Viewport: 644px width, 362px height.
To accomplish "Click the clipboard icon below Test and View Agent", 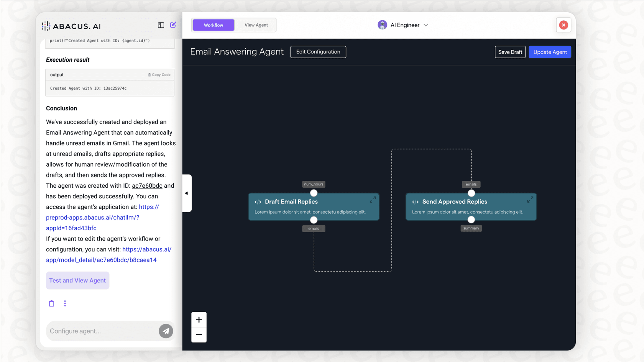I will point(51,303).
